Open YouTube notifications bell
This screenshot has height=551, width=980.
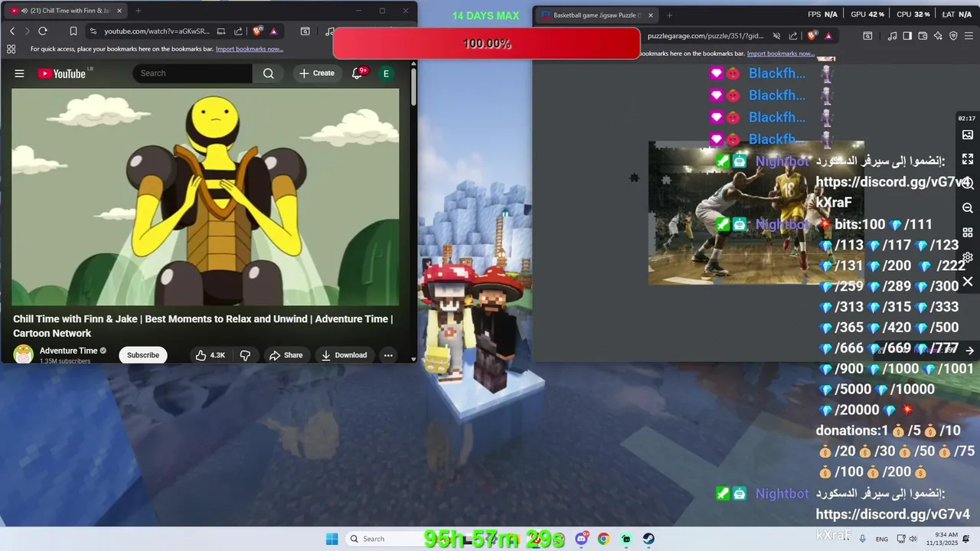[x=357, y=73]
